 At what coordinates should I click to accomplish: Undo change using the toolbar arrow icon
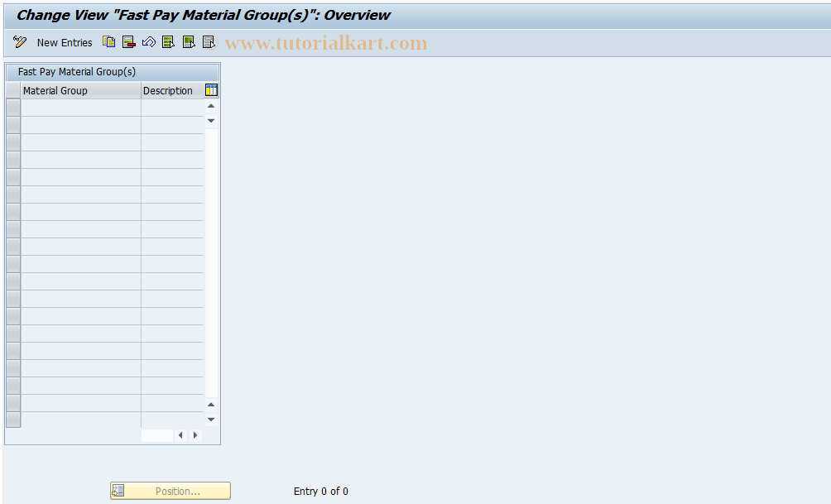[148, 41]
